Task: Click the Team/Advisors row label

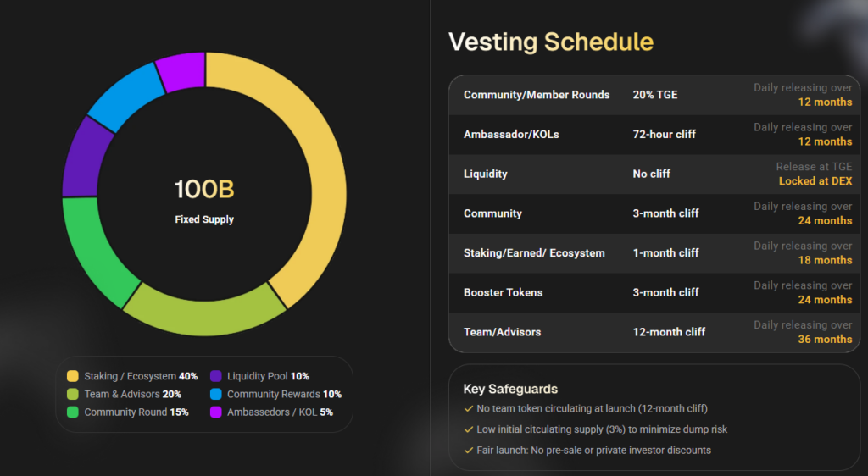Action: click(x=502, y=332)
